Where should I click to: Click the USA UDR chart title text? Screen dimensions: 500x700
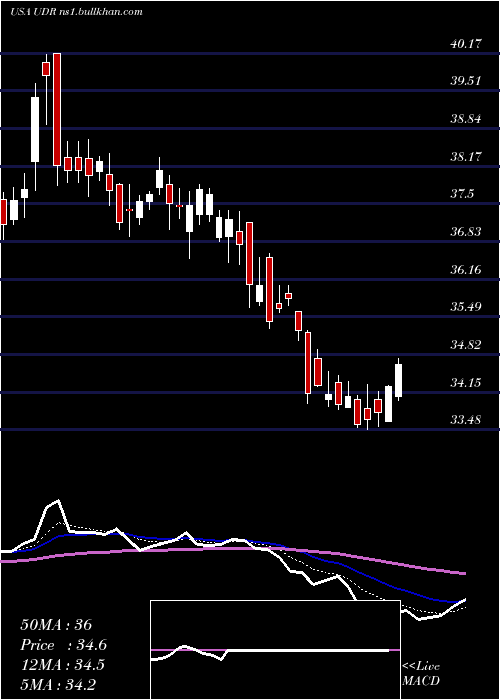coord(76,11)
